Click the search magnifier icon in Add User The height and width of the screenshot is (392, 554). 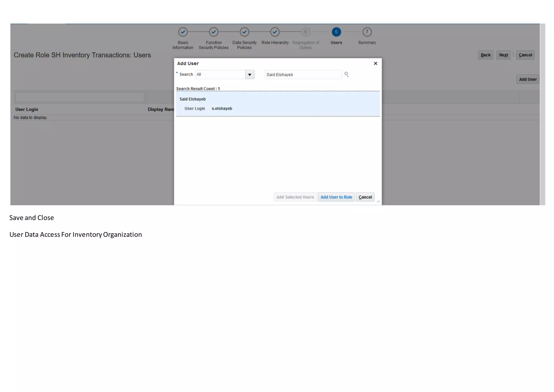coord(346,74)
